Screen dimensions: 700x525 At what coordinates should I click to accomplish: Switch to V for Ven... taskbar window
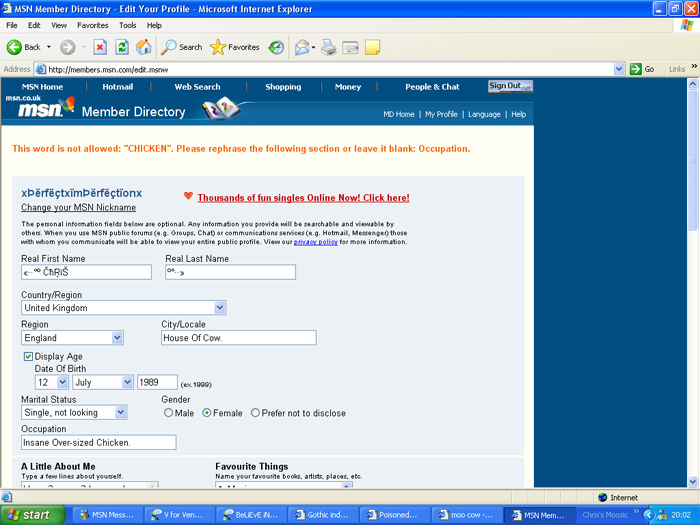point(179,515)
